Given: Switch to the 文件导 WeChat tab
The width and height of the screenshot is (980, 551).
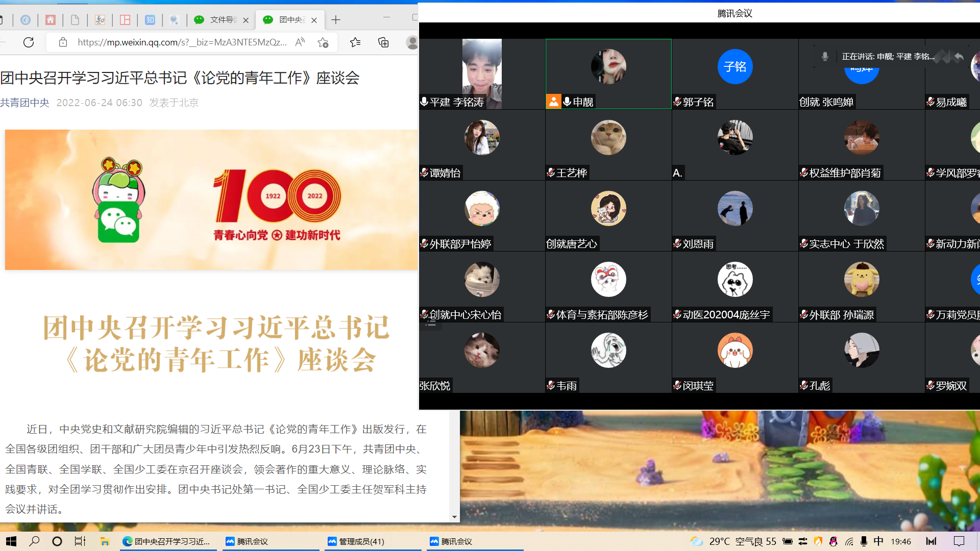Looking at the screenshot, I should 219,20.
